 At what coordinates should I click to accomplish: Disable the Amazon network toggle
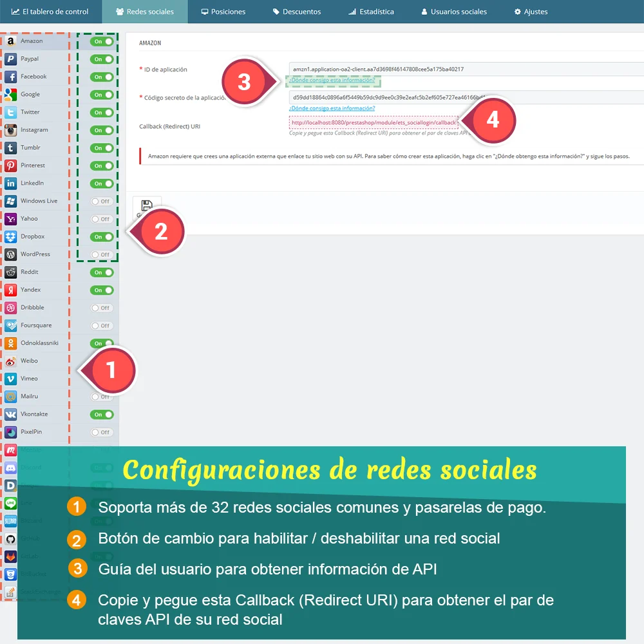click(x=100, y=41)
